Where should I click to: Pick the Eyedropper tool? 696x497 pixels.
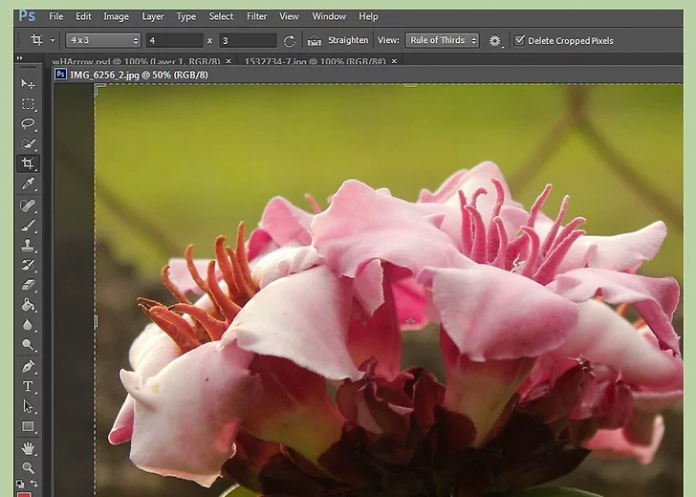coord(28,185)
